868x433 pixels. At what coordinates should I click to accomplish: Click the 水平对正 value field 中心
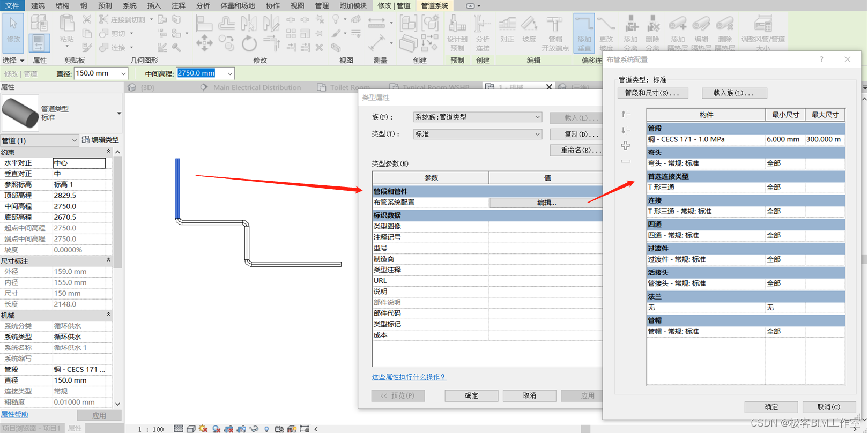(x=79, y=163)
